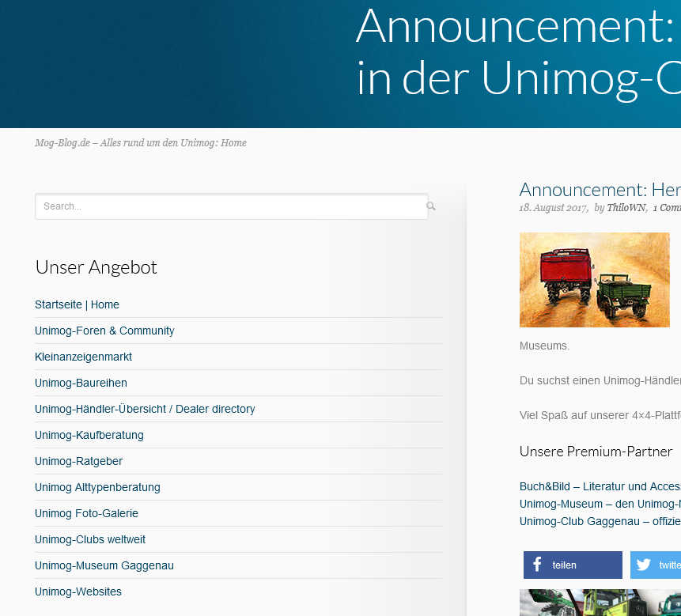Visit the Unimog-Kaufberatung page
681x616 pixels.
(89, 435)
